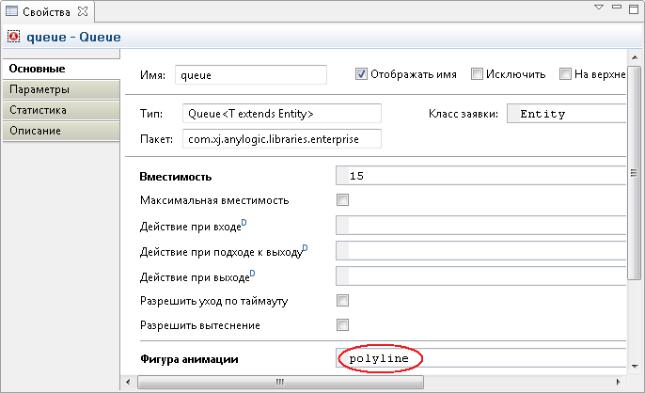Click the vertical scrollbar down arrow
645x393 pixels.
634,366
